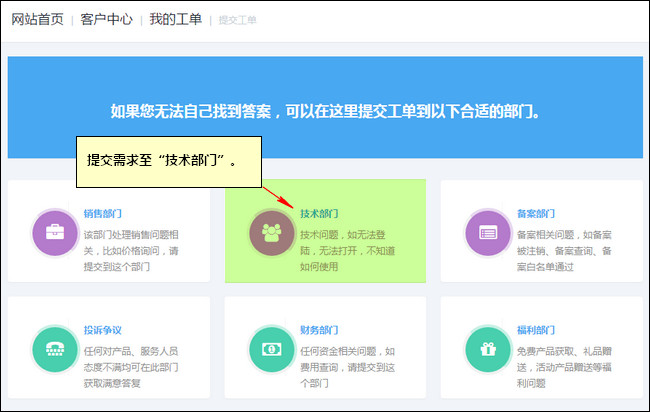Image resolution: width=650 pixels, height=412 pixels.
Task: Click the blue banner text 如果您无法自己找到答案
Action: pyautogui.click(x=325, y=111)
